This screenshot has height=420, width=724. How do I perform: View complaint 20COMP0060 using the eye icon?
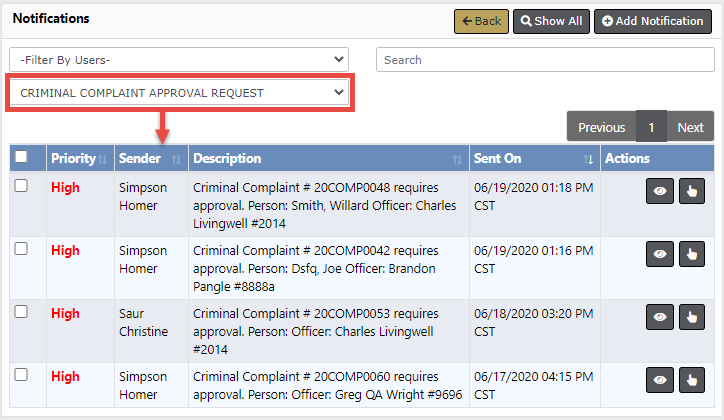(x=659, y=380)
